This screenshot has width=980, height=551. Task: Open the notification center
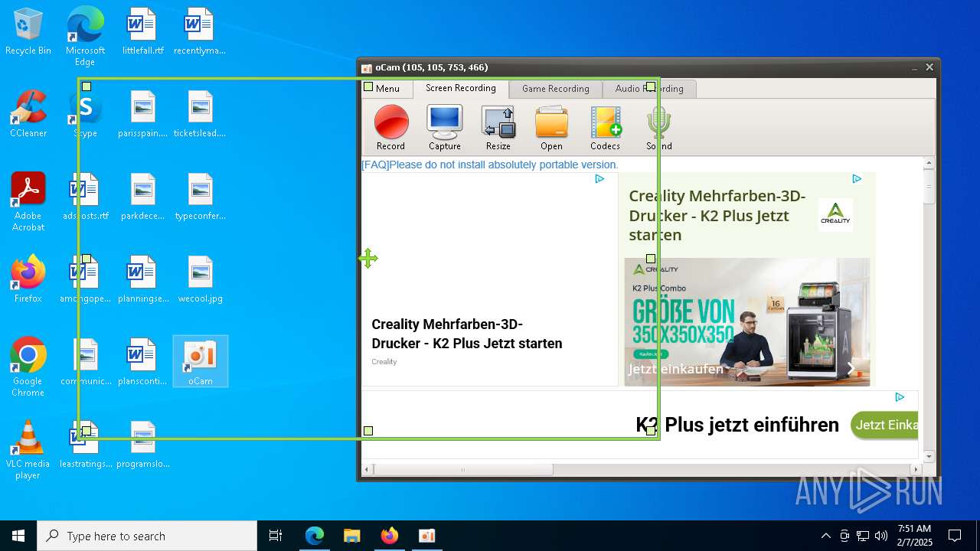coord(955,536)
